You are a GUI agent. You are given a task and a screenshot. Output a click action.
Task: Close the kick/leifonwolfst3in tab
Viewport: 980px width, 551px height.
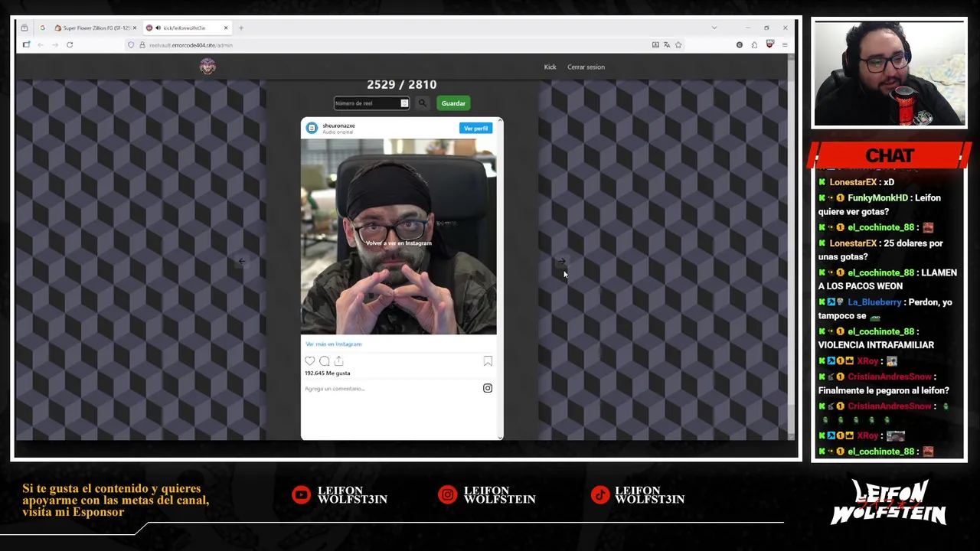pos(226,28)
